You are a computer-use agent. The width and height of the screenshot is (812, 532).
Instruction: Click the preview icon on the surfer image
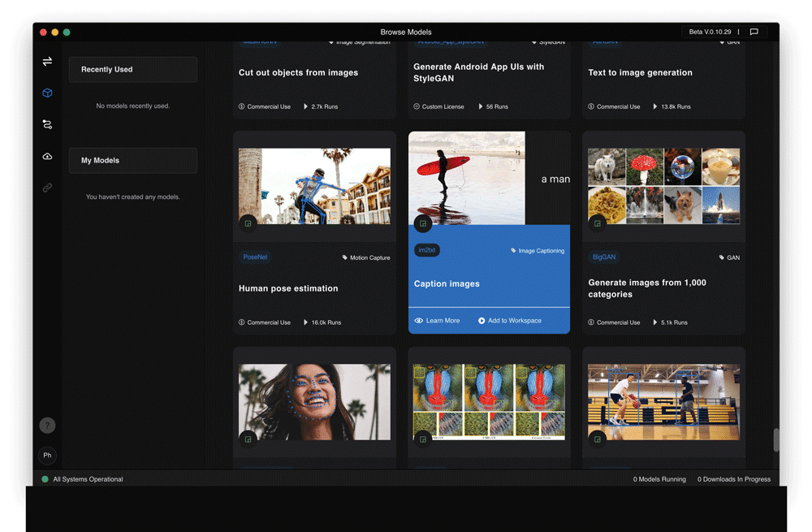(422, 223)
